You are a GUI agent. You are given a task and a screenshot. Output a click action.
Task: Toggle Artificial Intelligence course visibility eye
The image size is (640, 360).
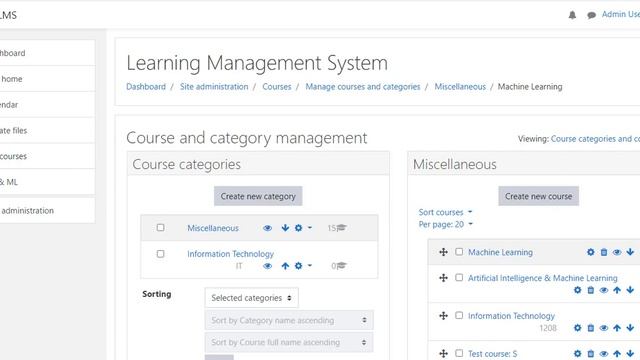(x=604, y=290)
